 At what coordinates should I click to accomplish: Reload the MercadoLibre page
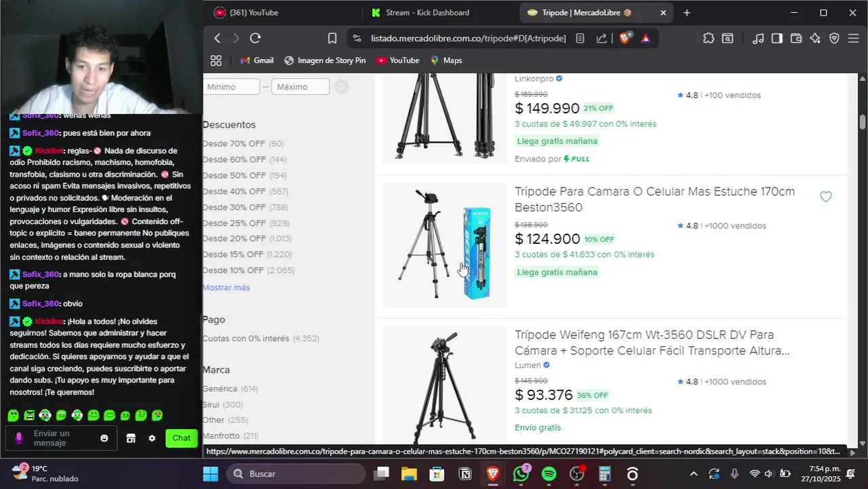(255, 39)
